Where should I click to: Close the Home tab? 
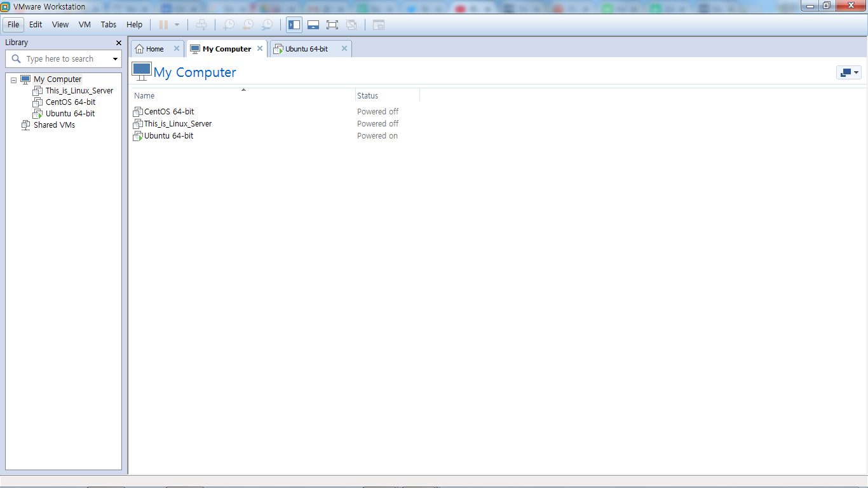tap(177, 49)
